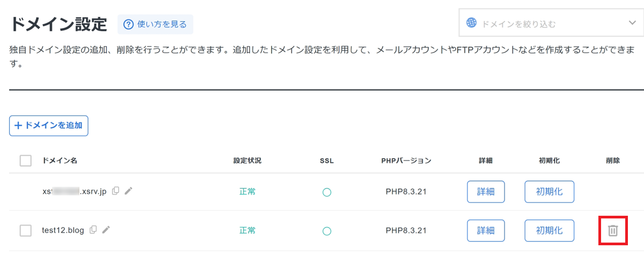Copy the test12.blog domain name

click(x=93, y=230)
